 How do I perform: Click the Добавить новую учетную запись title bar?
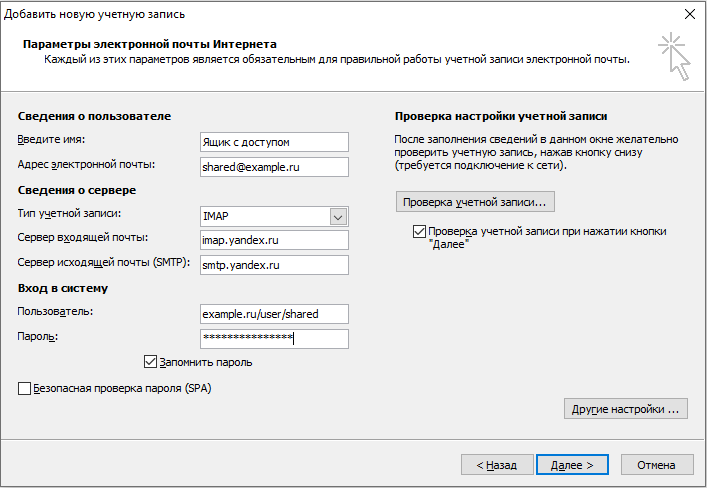click(300, 14)
